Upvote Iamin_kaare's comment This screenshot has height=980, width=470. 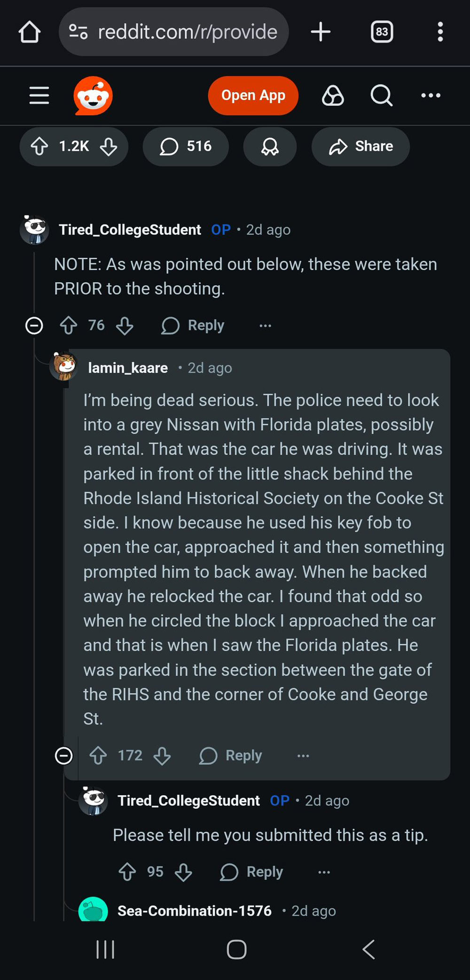[98, 756]
